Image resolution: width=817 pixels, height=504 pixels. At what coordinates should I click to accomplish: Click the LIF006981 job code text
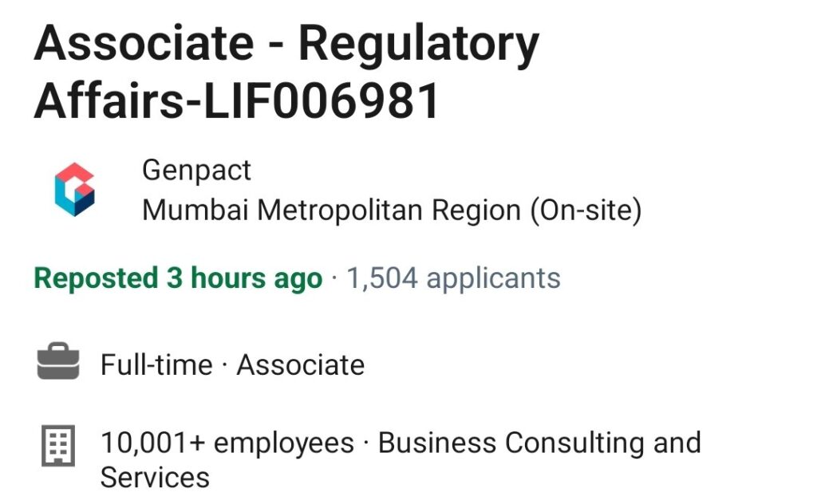[322, 101]
